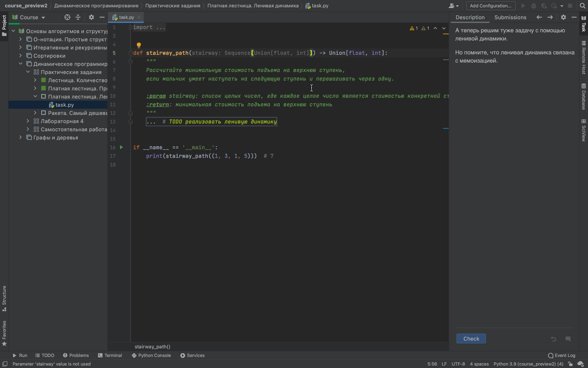Expand the Лестница. Количество task
The height and width of the screenshot is (368, 588).
[35, 80]
